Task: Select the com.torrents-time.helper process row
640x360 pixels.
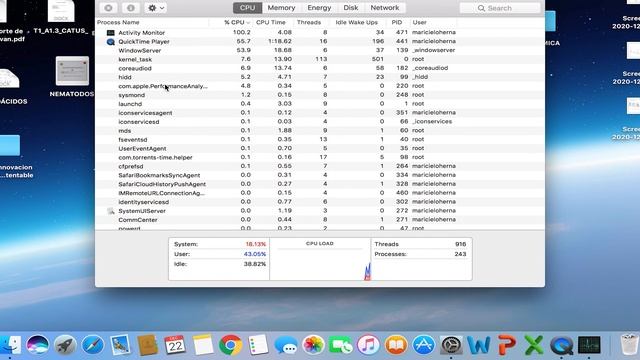Action: (x=320, y=157)
